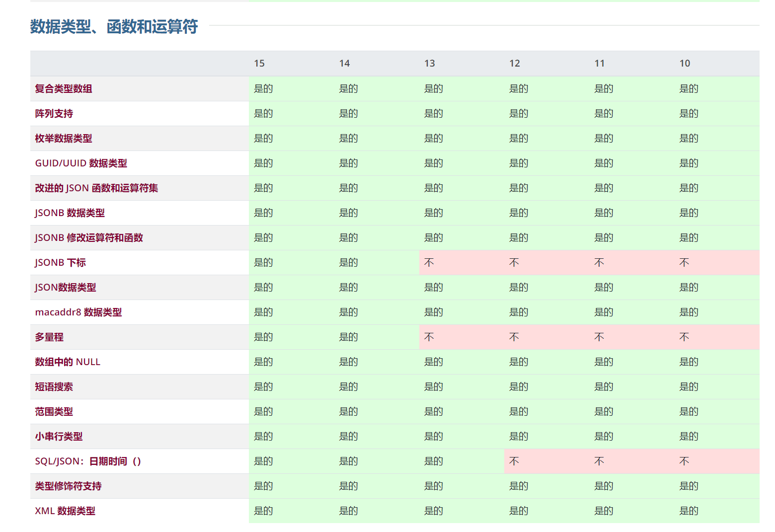
Task: Open the 枚举数据类型 feature link
Action: pyautogui.click(x=64, y=139)
